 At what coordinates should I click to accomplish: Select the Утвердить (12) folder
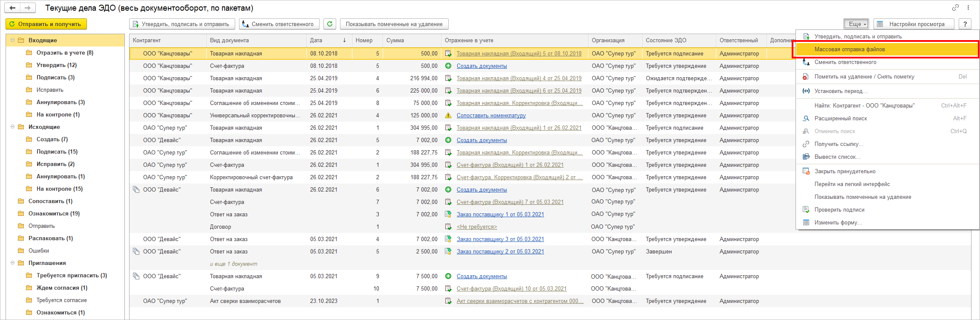(56, 65)
